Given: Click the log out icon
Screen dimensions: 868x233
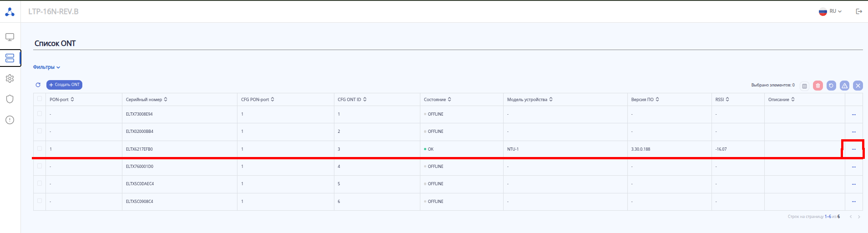Looking at the screenshot, I should [x=859, y=11].
